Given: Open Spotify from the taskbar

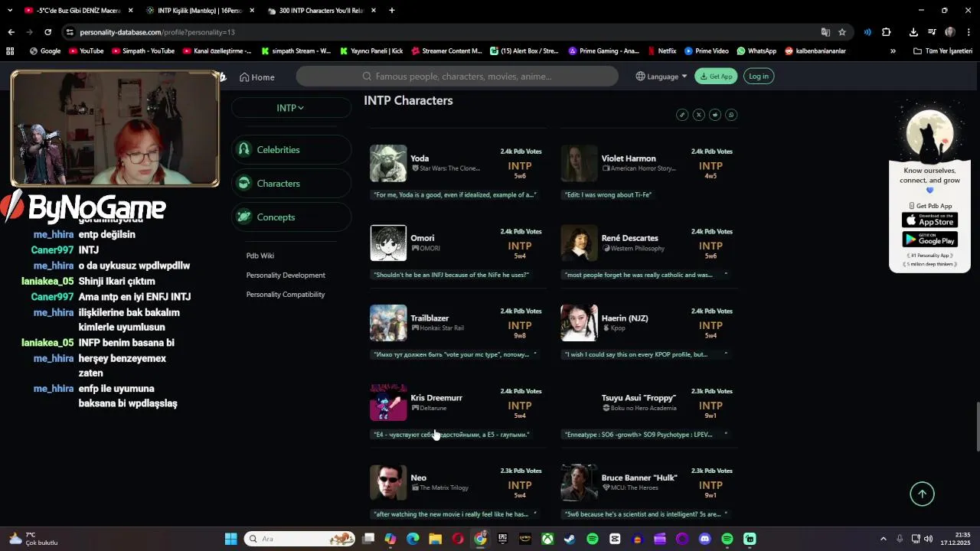Looking at the screenshot, I should [593, 539].
